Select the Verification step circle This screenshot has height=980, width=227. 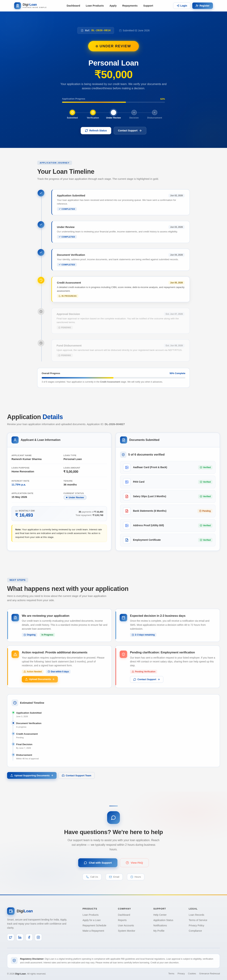pos(93,113)
